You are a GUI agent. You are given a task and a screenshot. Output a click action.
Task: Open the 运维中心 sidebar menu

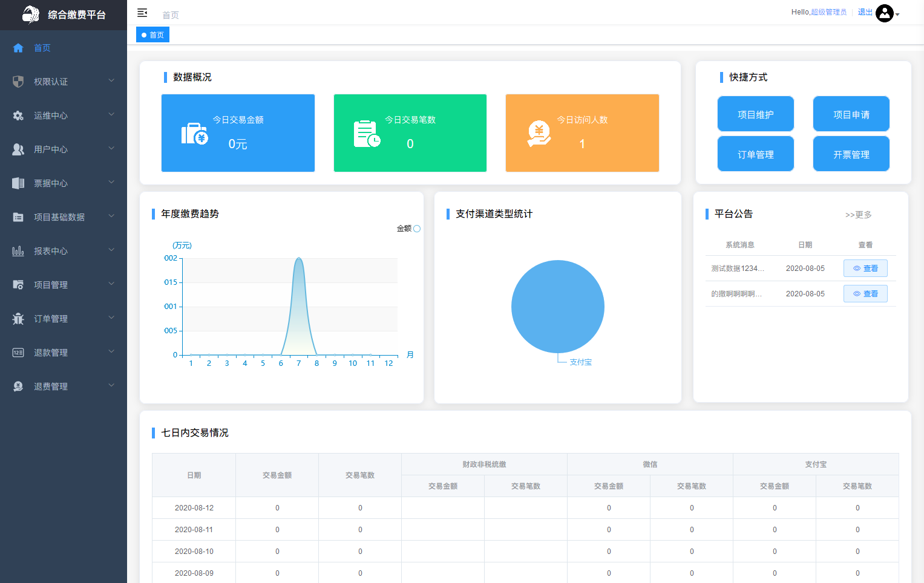coord(64,116)
